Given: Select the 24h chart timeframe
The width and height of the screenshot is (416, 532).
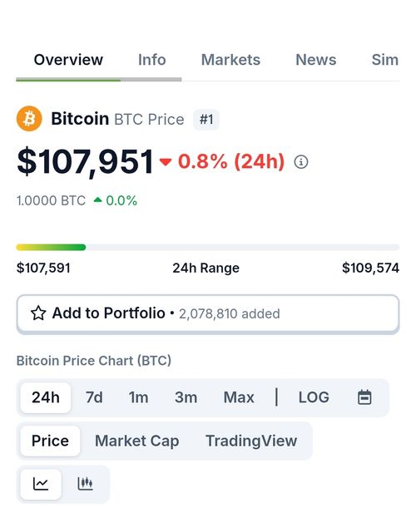Looking at the screenshot, I should tap(46, 397).
